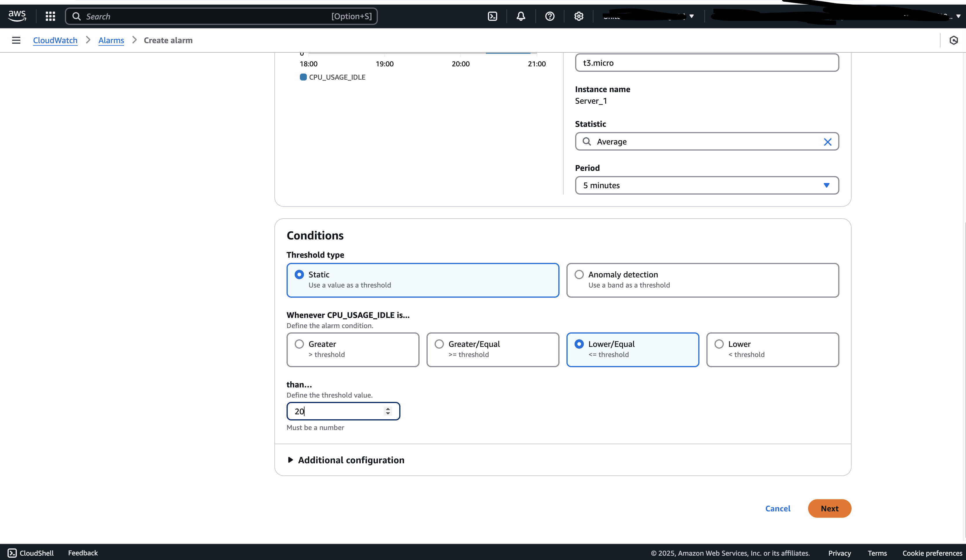Open the hamburger side navigation menu
Screen dimensions: 966x560
click(16, 40)
